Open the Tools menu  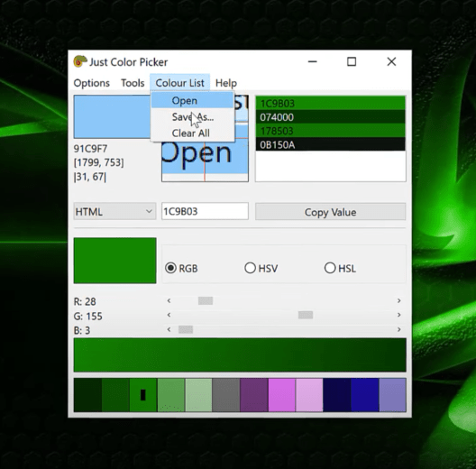point(133,83)
